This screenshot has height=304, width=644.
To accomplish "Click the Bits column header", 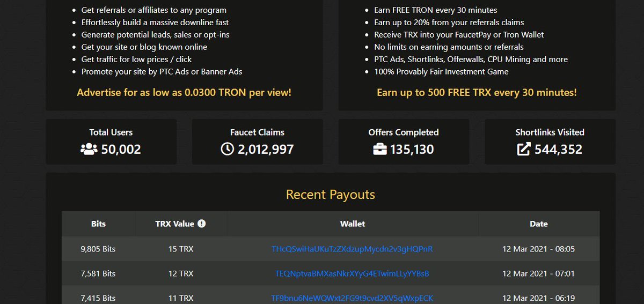I will click(98, 224).
